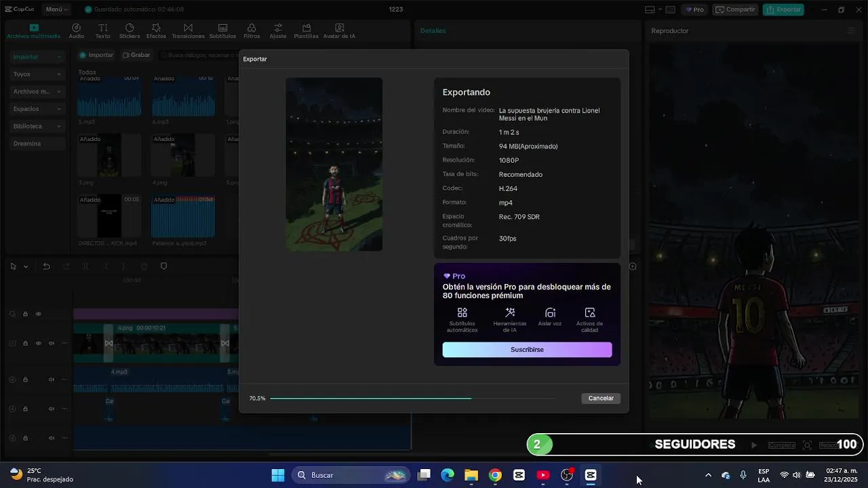Open Microsoft Edge from the taskbar
868x488 pixels.
(448, 475)
